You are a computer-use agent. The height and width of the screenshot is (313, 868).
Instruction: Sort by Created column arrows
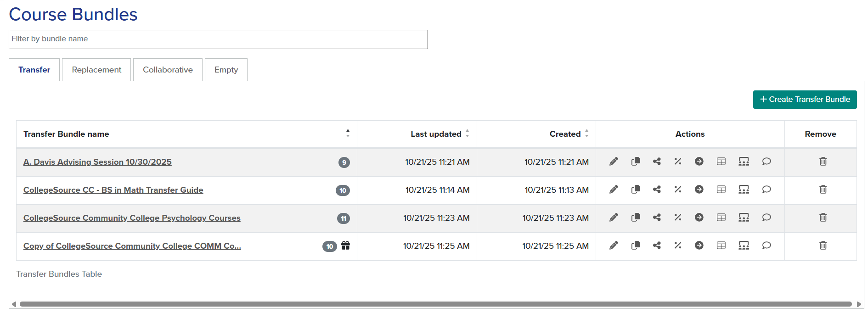(586, 133)
